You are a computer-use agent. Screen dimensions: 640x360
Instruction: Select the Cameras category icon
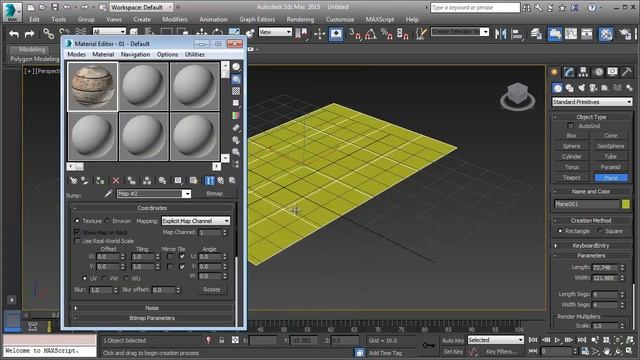click(x=593, y=88)
